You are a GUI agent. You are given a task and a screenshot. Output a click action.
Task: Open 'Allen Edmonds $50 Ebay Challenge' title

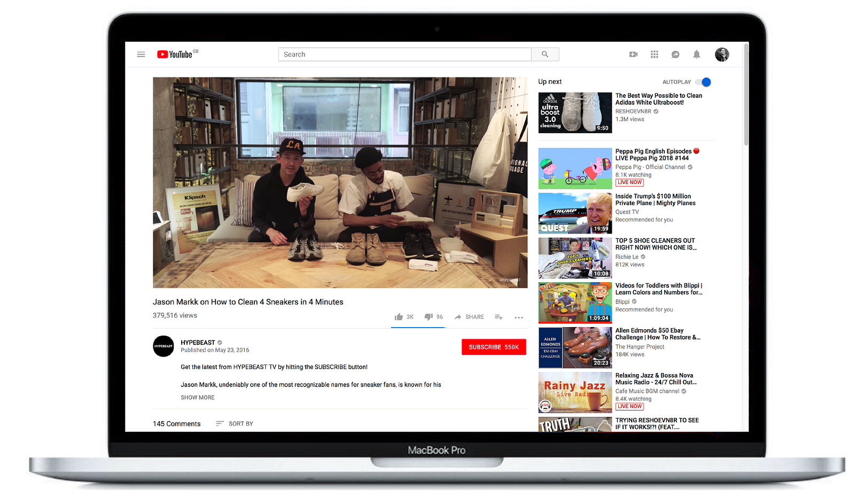click(x=658, y=334)
